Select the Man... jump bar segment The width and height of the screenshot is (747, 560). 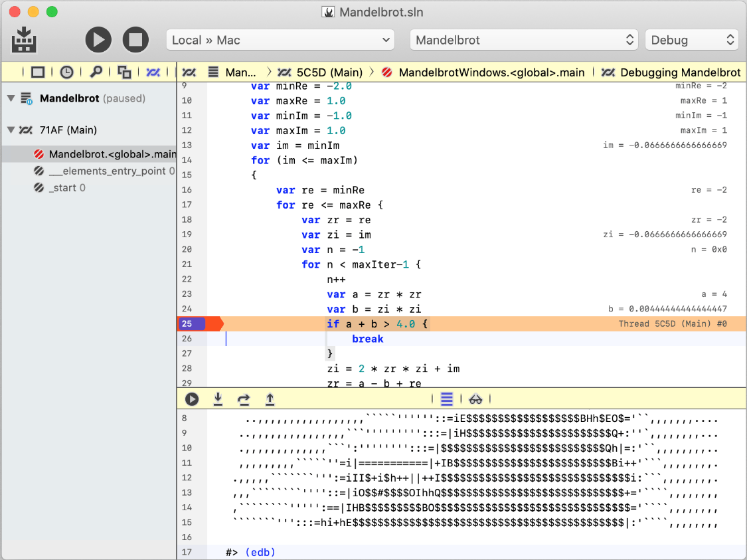(x=240, y=72)
